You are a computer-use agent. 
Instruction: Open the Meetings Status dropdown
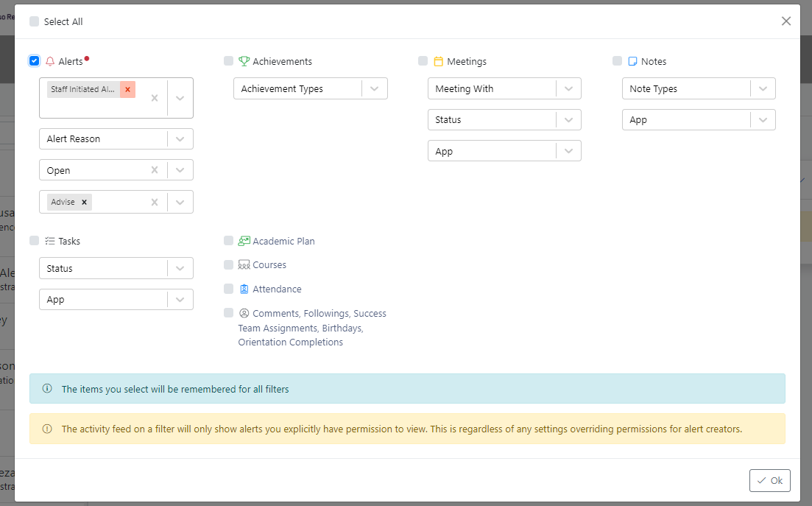tap(504, 119)
